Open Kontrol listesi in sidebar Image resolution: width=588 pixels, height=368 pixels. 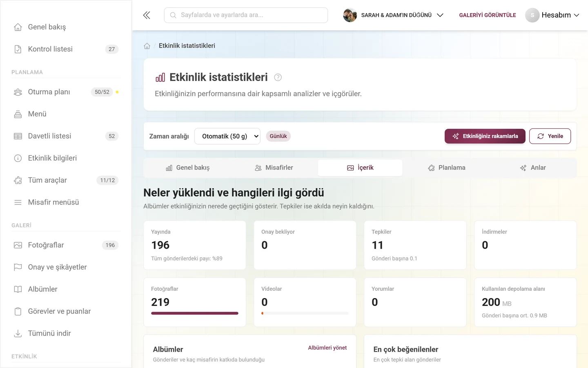(x=66, y=49)
